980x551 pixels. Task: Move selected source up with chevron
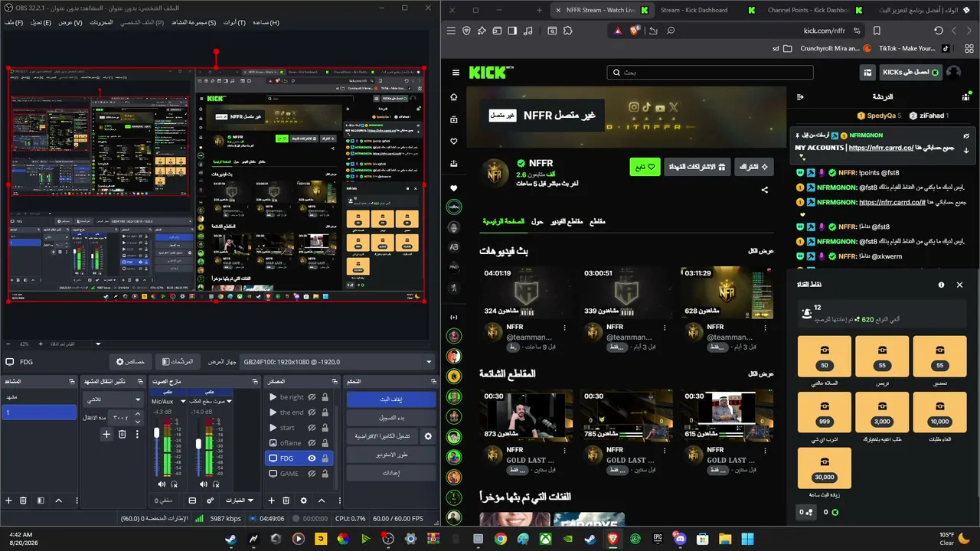coord(322,500)
